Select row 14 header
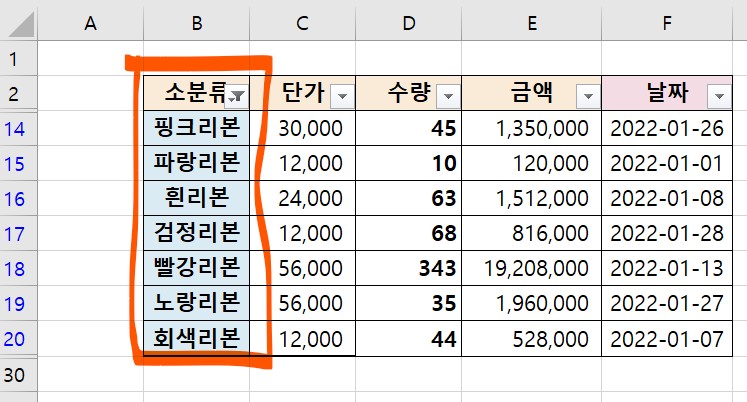This screenshot has height=402, width=747. (19, 129)
